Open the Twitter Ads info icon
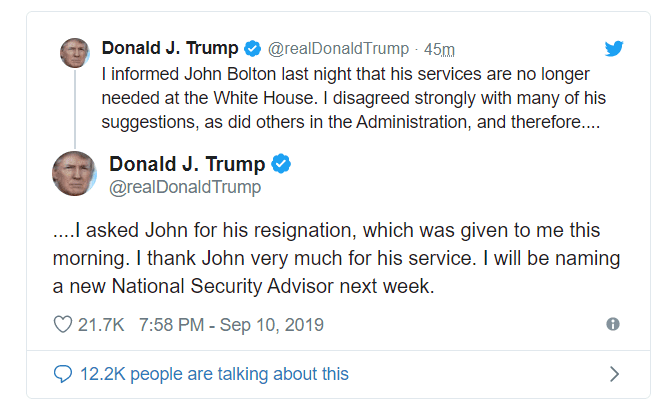 613,325
